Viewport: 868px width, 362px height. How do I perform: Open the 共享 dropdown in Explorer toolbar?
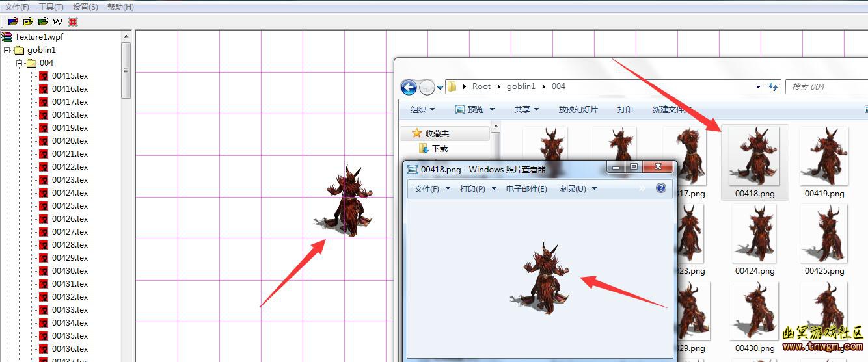point(526,109)
